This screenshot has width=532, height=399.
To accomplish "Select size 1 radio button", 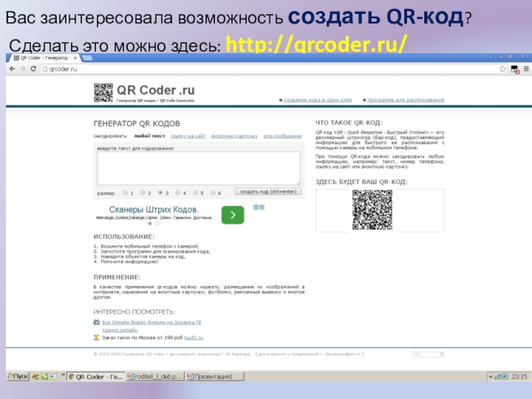I will tap(126, 192).
